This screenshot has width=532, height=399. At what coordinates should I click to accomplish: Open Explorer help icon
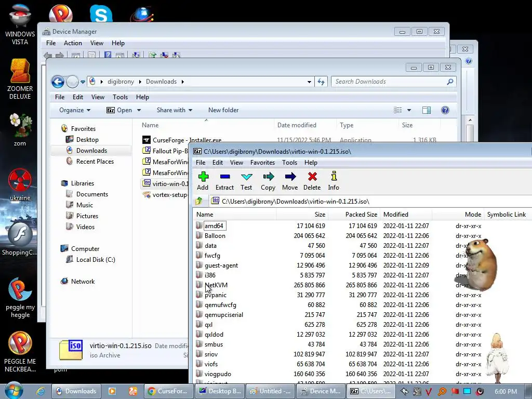[x=445, y=110]
